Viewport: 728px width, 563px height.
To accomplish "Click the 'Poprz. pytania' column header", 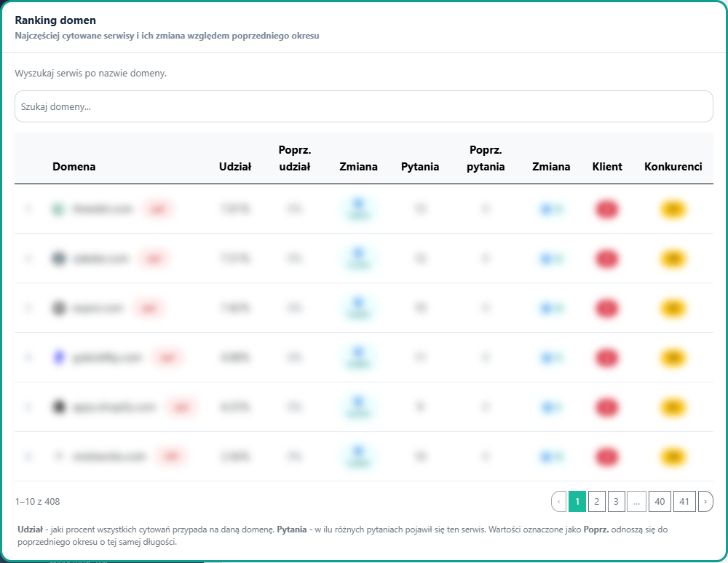I will 486,158.
